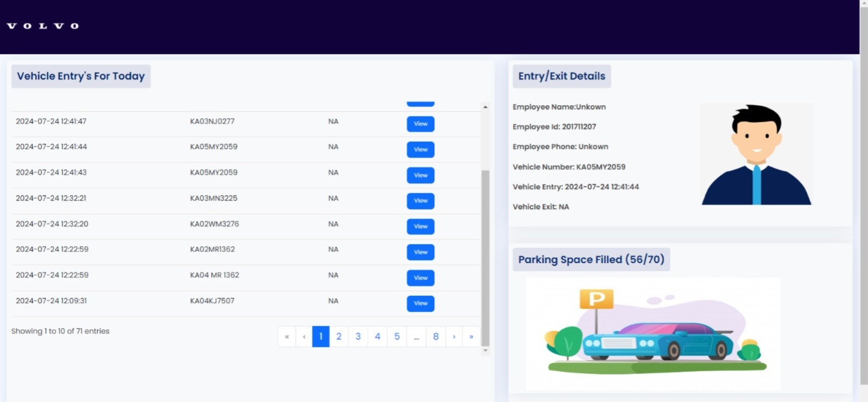Jump to page 8 of entries
This screenshot has width=868, height=402.
tap(436, 336)
